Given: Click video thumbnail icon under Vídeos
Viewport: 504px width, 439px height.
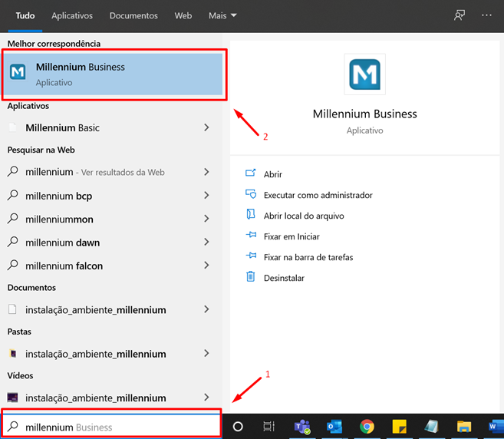Looking at the screenshot, I should click(12, 398).
